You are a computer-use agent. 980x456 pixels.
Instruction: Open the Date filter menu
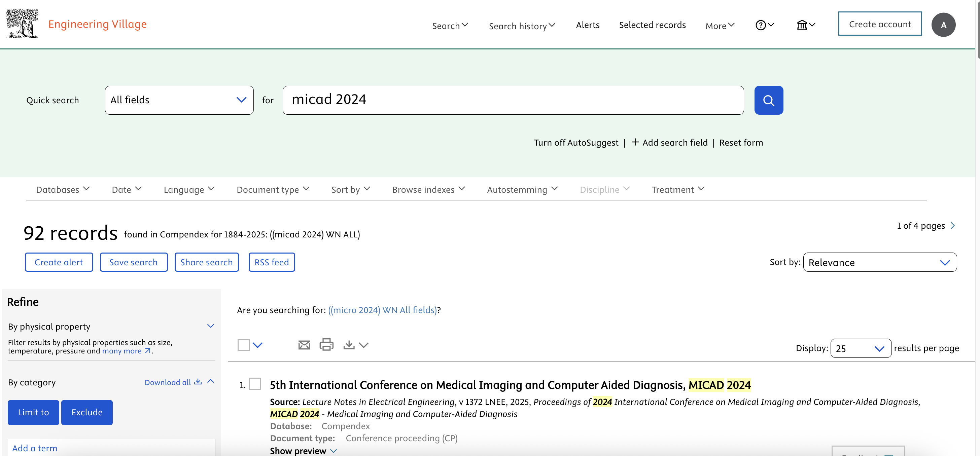coord(127,189)
